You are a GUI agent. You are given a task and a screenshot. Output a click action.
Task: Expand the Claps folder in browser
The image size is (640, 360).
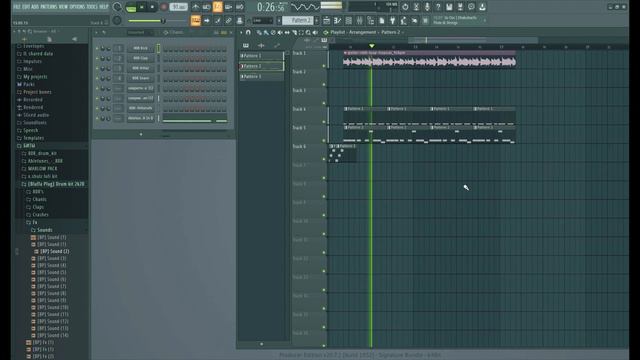(38, 207)
